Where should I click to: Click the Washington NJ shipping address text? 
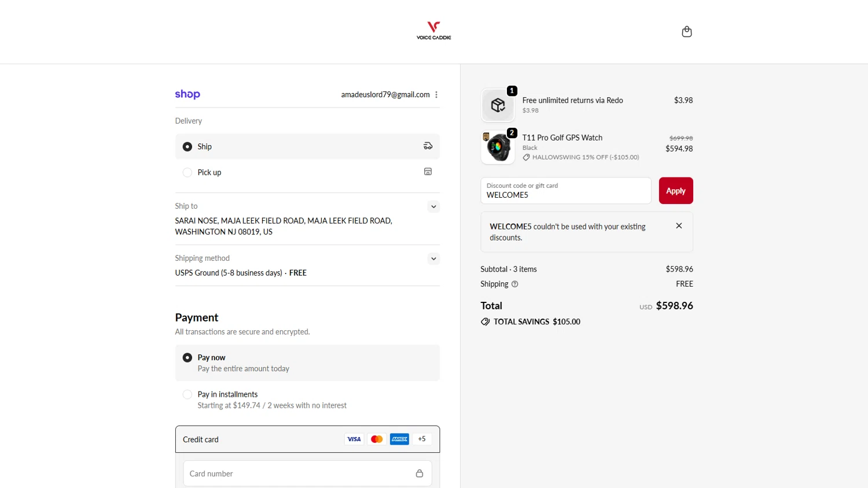(284, 226)
